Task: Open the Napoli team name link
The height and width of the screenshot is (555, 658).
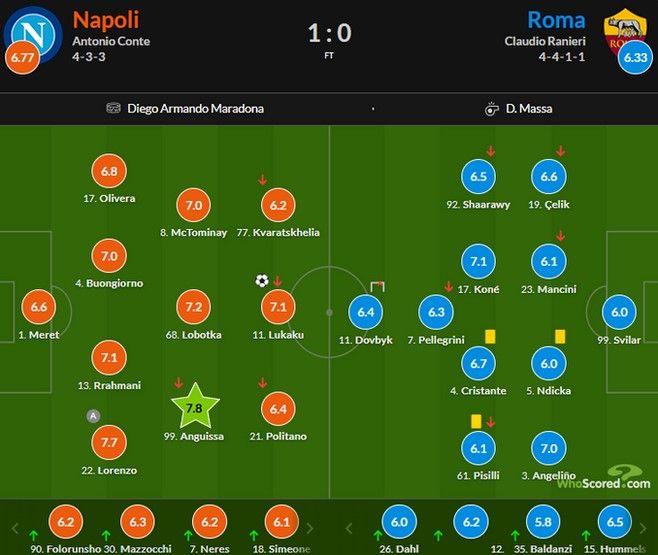Action: pyautogui.click(x=105, y=19)
